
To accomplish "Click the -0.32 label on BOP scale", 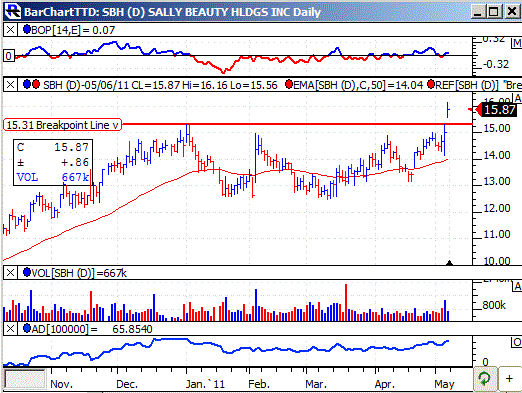I will 496,64.
